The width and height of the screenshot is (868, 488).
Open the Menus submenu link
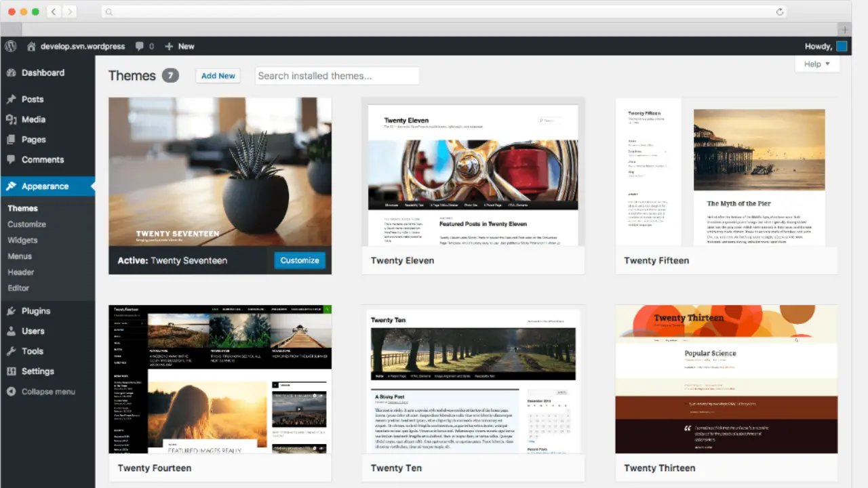pyautogui.click(x=20, y=256)
